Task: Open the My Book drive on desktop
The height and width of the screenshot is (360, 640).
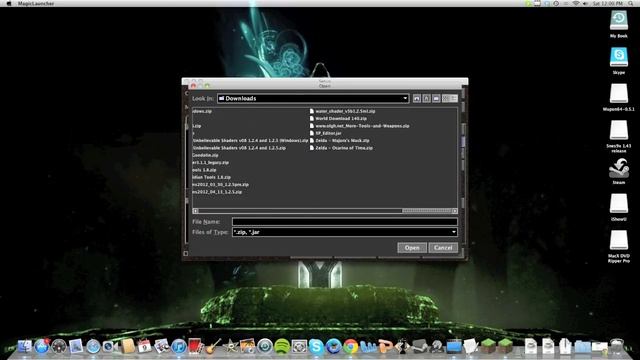Action: 619,24
